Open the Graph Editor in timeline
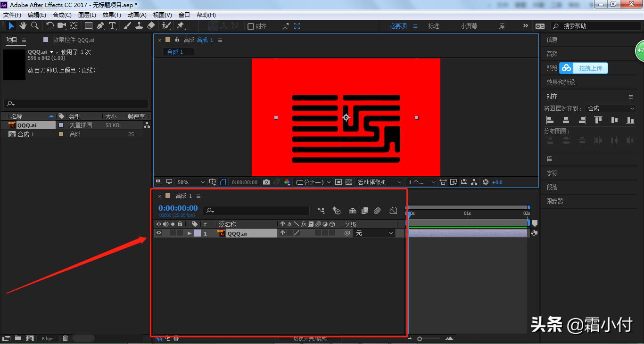The height and width of the screenshot is (344, 644). tap(393, 211)
